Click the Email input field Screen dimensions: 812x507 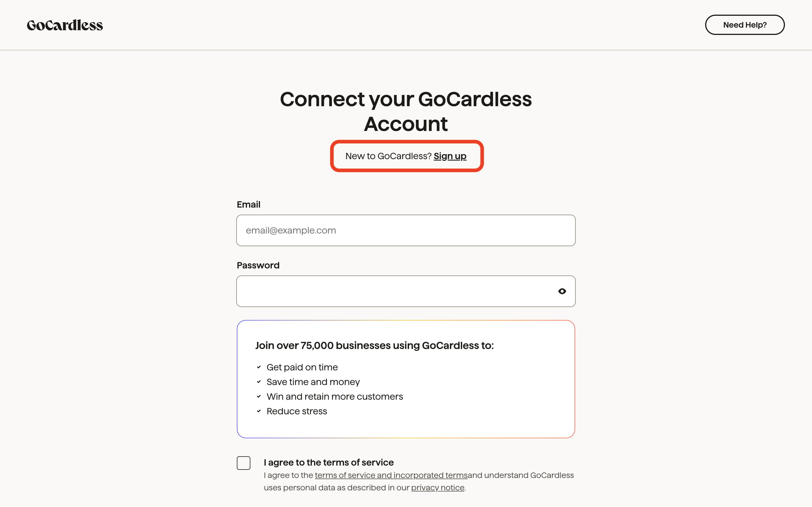pos(406,230)
